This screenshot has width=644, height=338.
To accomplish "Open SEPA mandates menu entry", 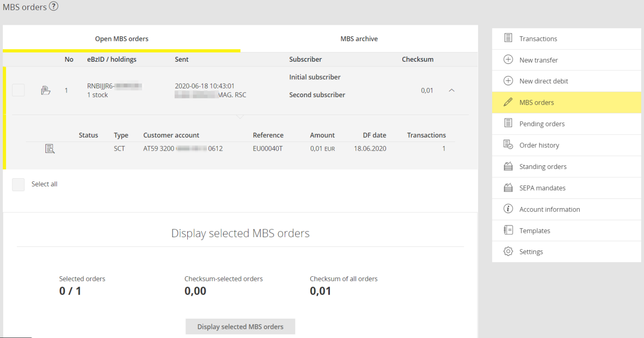I will 542,188.
